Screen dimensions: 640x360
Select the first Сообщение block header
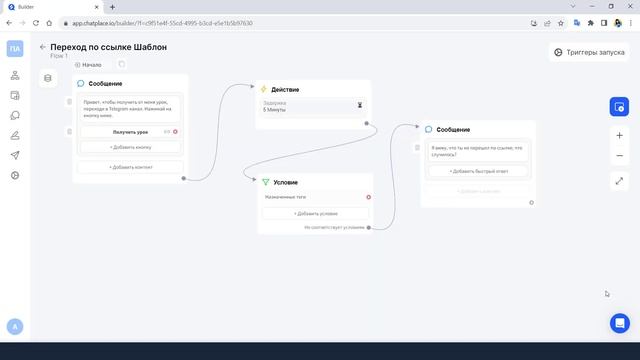point(105,84)
